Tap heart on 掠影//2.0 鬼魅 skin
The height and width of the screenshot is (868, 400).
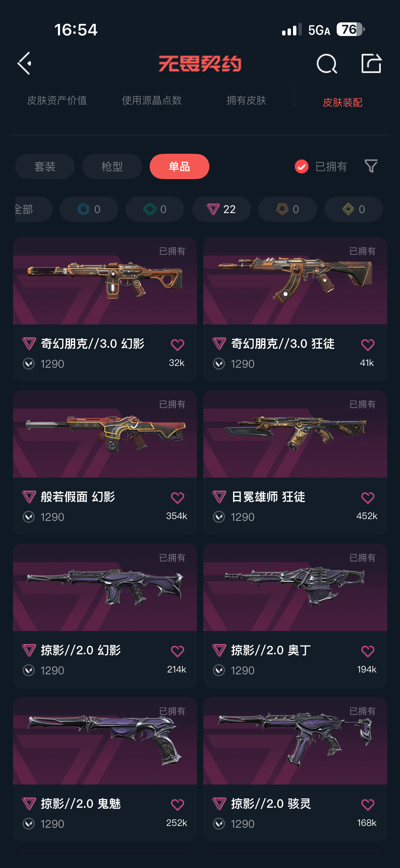pyautogui.click(x=177, y=804)
